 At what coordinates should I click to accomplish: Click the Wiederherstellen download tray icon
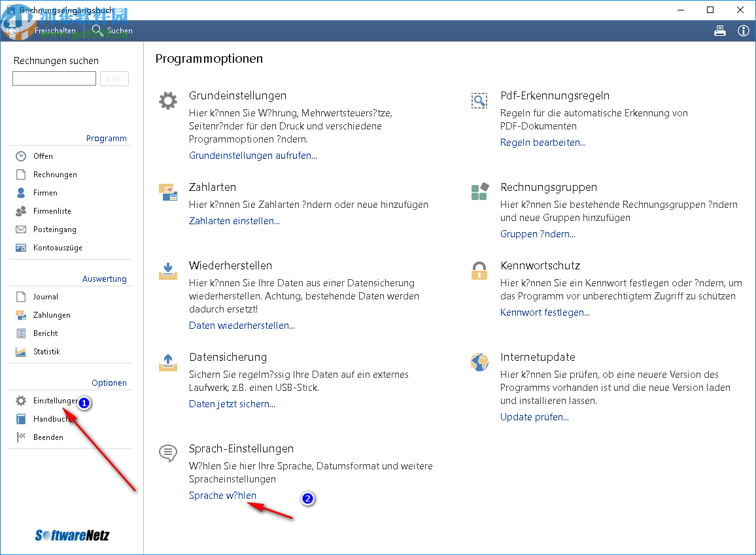168,271
